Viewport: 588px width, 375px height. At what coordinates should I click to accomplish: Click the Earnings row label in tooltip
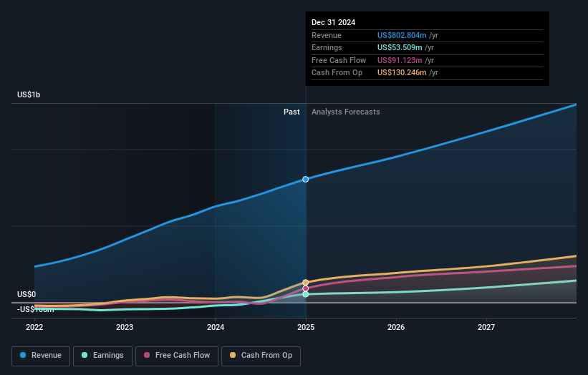(327, 47)
